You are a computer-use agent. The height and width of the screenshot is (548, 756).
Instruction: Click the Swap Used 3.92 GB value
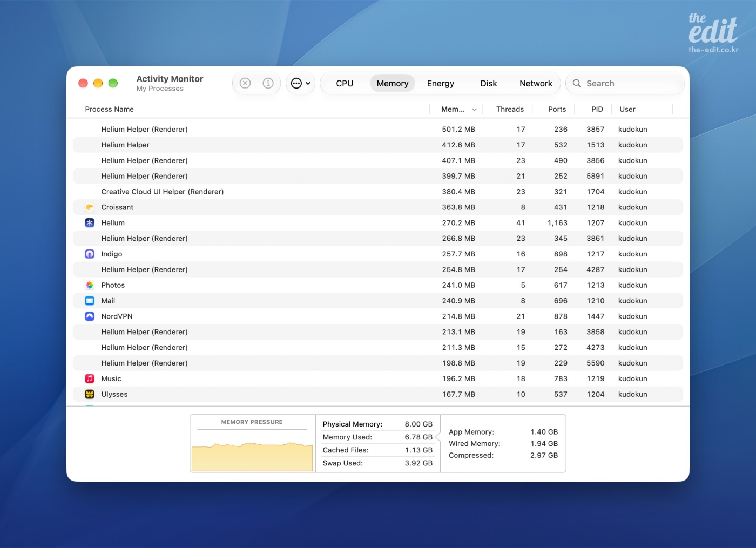point(418,463)
